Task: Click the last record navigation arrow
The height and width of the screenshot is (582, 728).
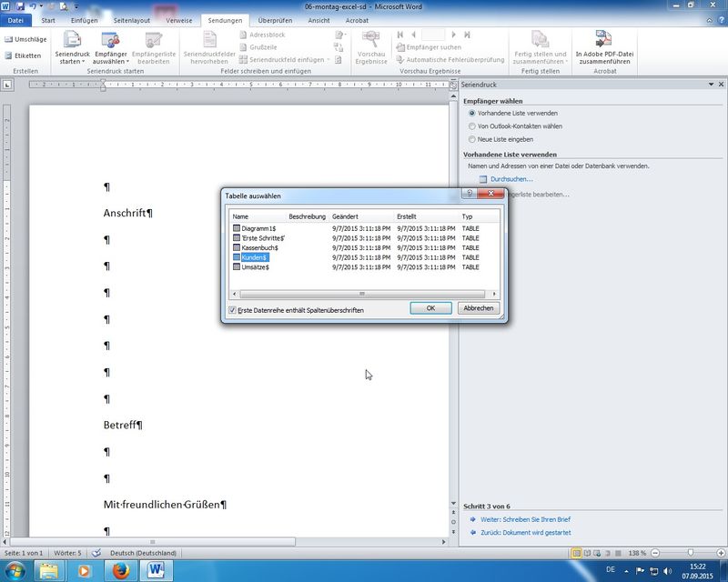Action: click(x=467, y=35)
